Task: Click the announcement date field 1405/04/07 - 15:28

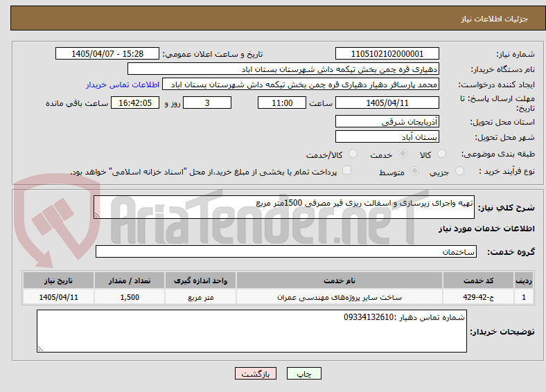Action: click(x=107, y=53)
